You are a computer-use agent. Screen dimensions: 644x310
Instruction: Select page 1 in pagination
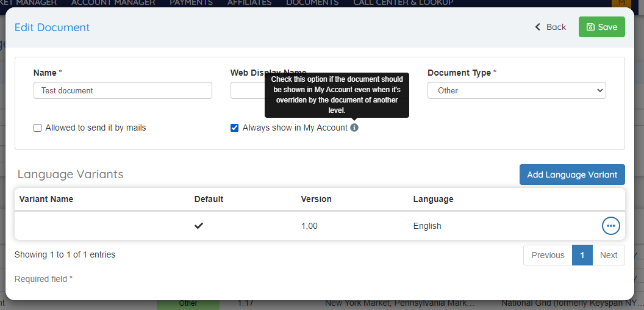click(582, 255)
